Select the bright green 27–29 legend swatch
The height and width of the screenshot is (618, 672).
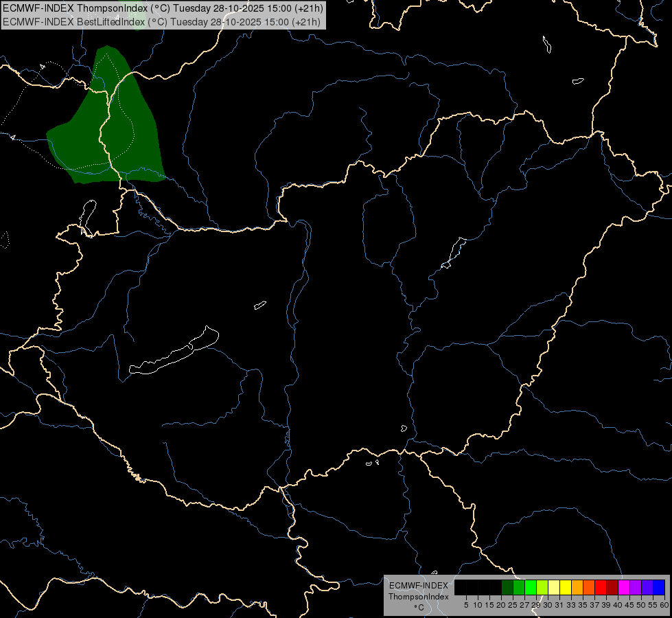(x=531, y=587)
